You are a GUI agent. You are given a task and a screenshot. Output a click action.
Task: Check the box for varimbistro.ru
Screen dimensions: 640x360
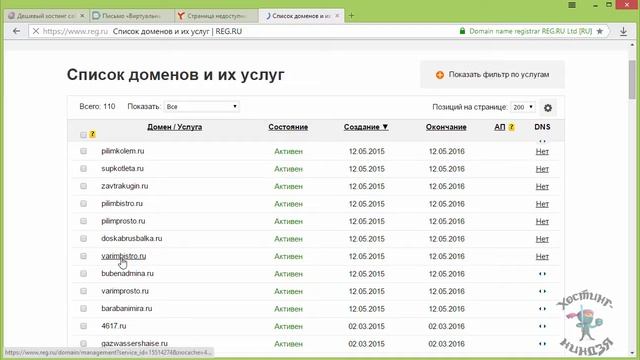tap(83, 256)
